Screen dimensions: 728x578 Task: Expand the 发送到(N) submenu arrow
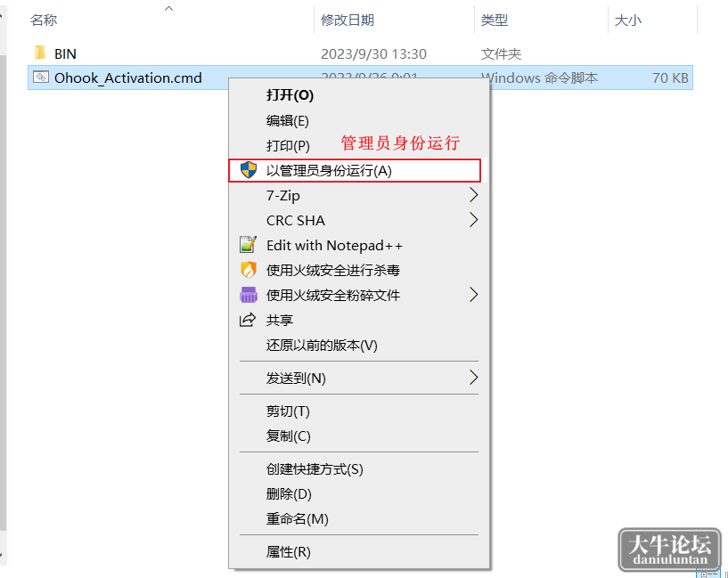473,378
